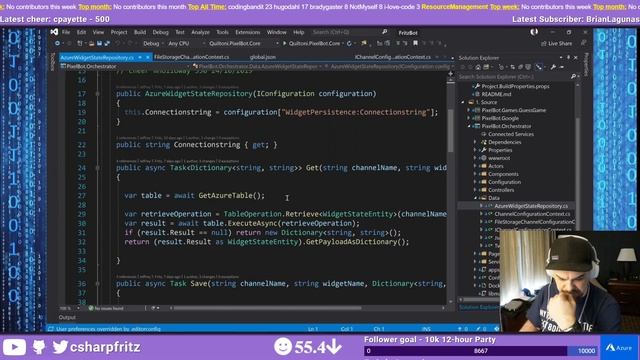640x360 pixels.
Task: Switch to IChannelConfig...ationContext.cs tab
Action: [393, 58]
